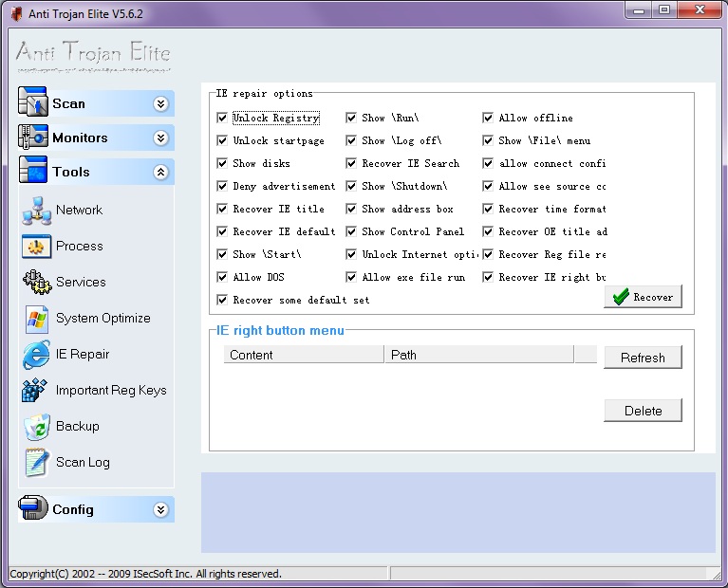Toggle Allow exe file run checkbox

(351, 277)
